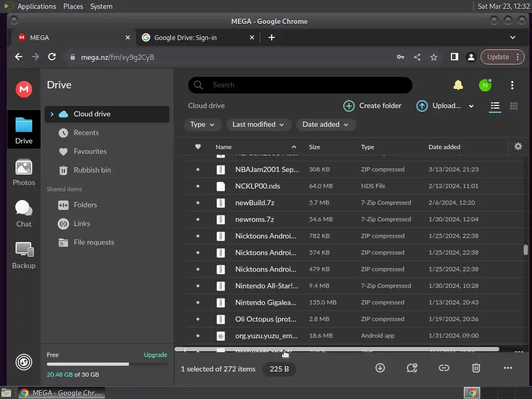Open column settings gear icon

[518, 147]
